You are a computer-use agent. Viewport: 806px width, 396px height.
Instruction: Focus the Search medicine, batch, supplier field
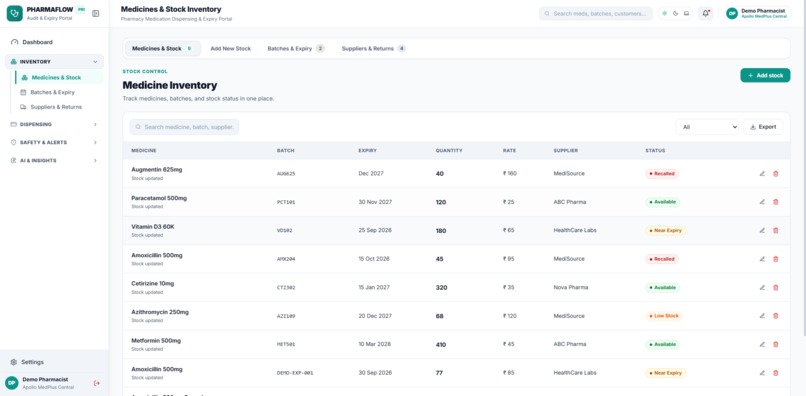coord(184,127)
